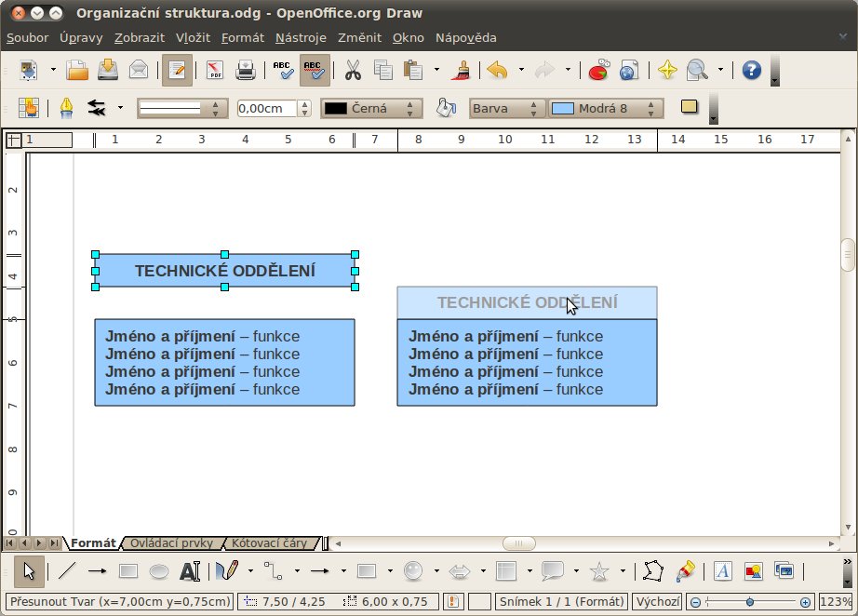Save the document with the Save icon
The image size is (858, 616).
(108, 70)
